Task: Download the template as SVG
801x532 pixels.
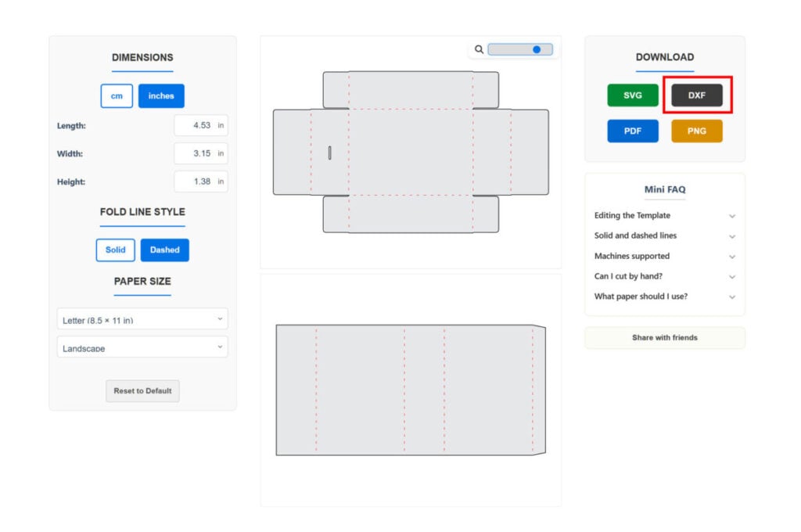Action: (633, 95)
